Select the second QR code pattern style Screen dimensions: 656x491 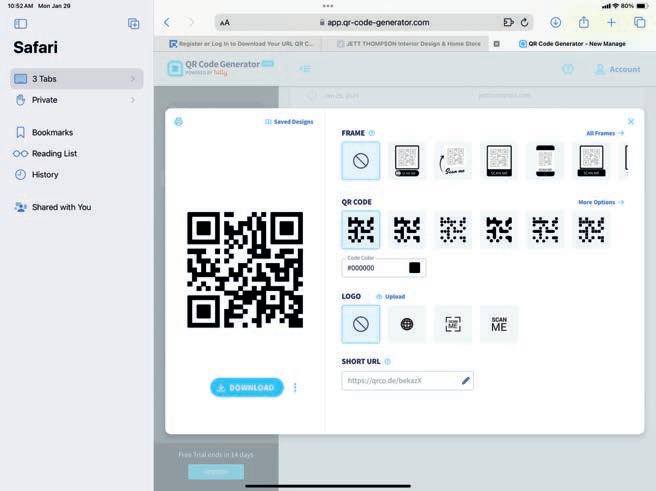407,230
